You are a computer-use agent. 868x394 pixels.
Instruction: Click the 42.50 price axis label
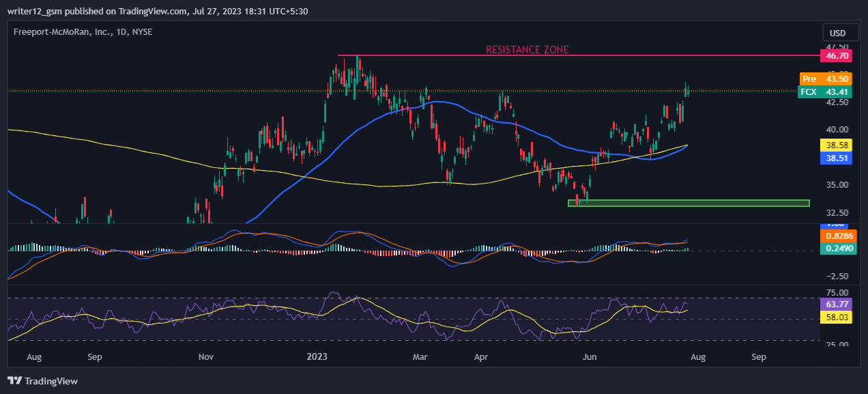pos(837,102)
